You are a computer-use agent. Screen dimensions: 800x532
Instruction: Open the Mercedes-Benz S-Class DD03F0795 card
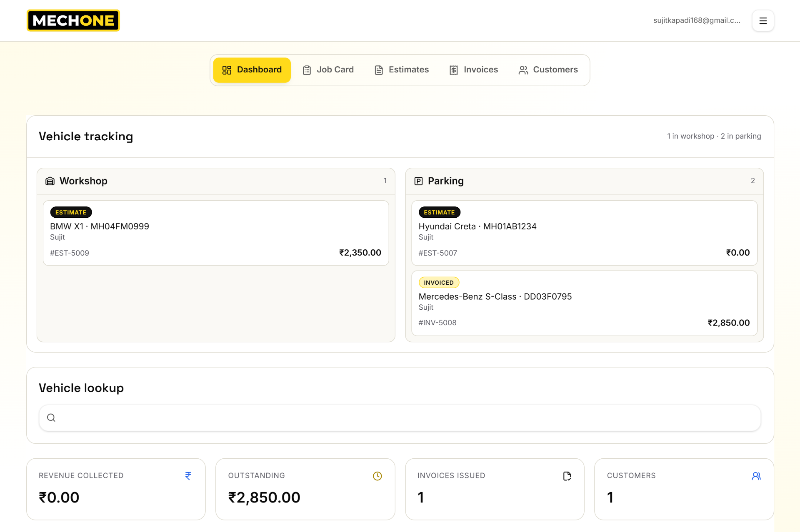584,303
